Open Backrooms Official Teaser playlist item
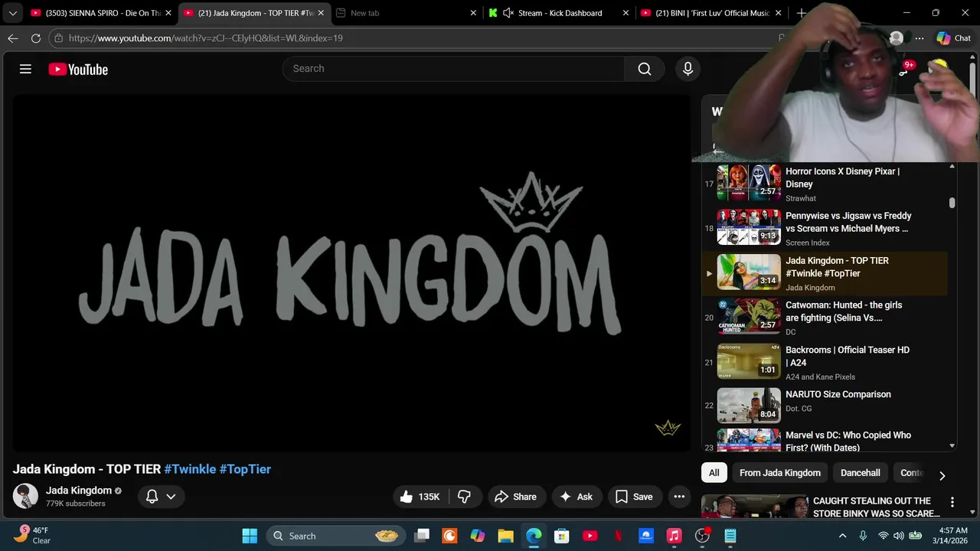 coord(825,361)
